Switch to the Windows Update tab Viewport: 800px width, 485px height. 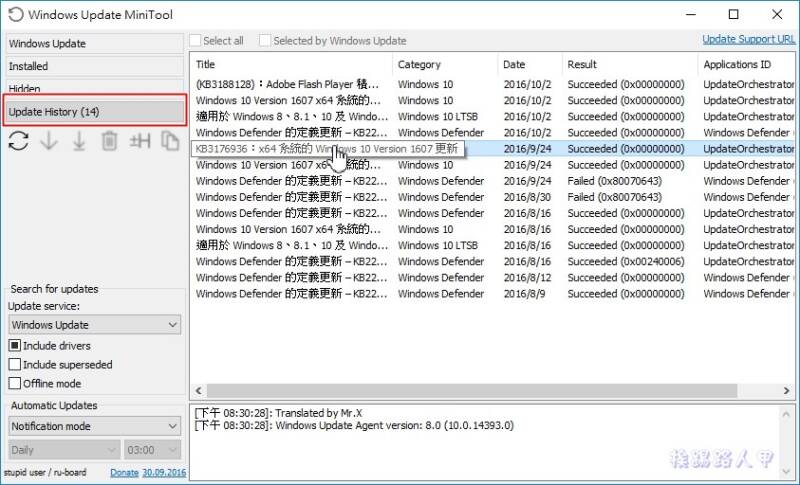point(94,43)
